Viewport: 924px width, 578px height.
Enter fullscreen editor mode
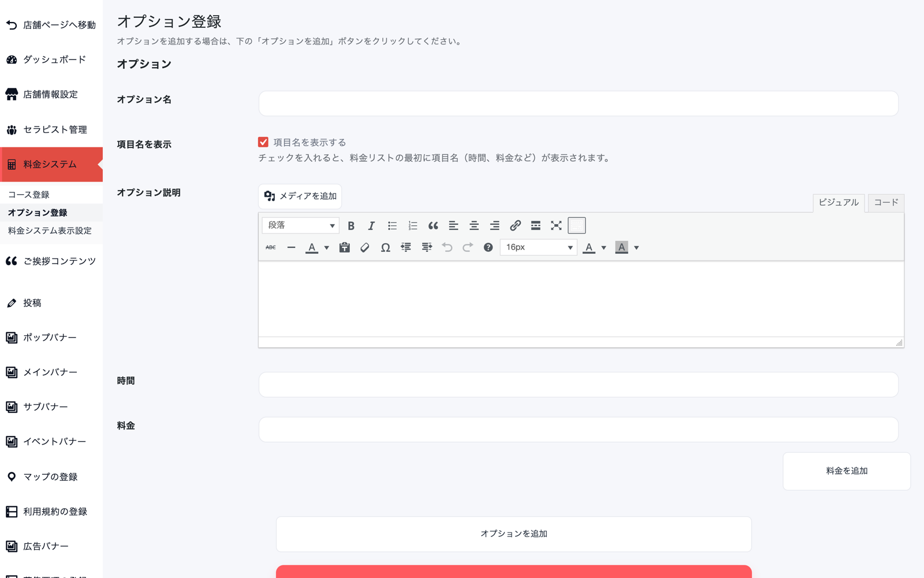(556, 225)
